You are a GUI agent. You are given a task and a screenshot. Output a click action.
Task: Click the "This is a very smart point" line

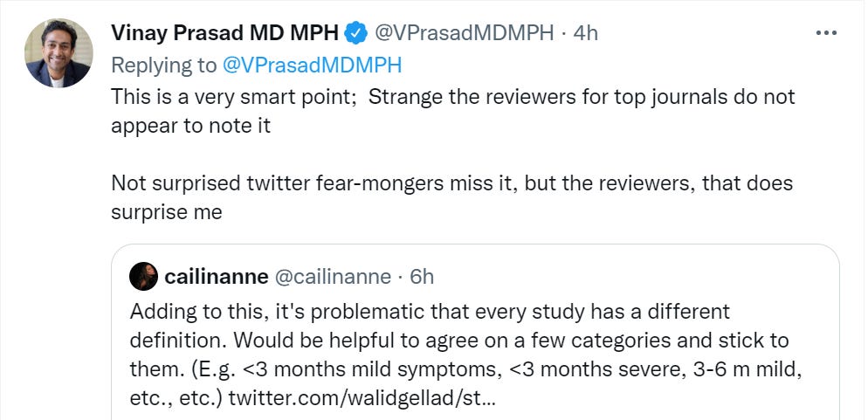pyautogui.click(x=453, y=96)
